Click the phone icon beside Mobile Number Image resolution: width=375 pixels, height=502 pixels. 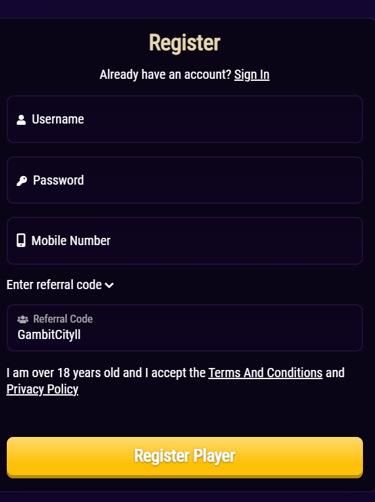coord(21,240)
